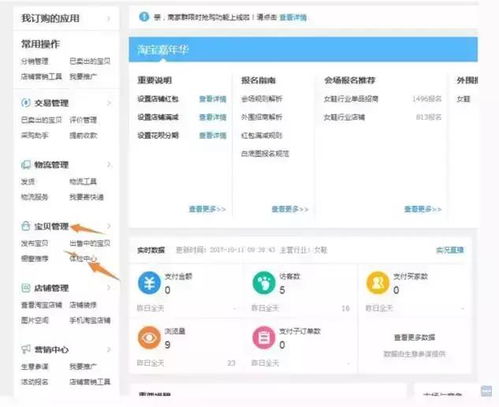Click the 交易管理 section icon
Image resolution: width=499 pixels, height=407 pixels.
click(x=26, y=103)
